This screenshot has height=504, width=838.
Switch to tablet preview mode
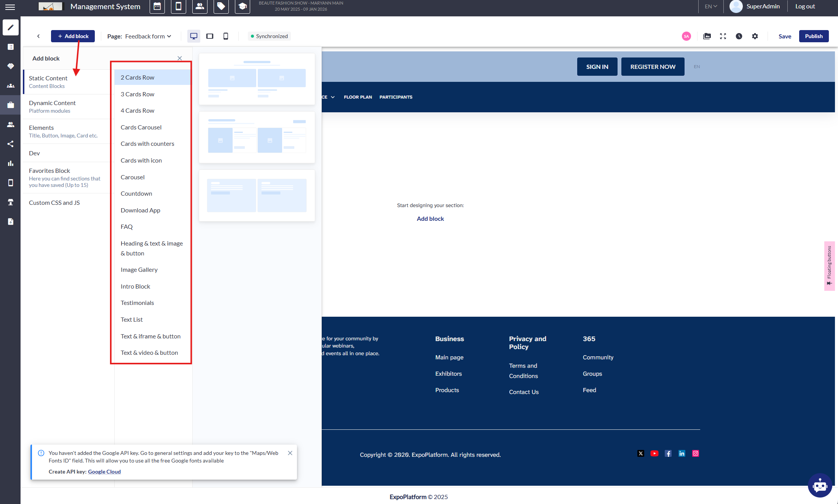(210, 36)
